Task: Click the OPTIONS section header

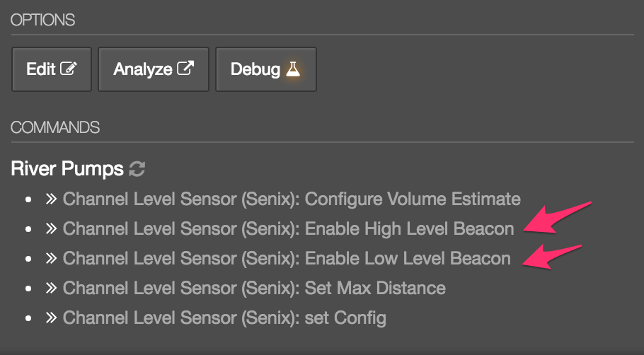Action: tap(43, 21)
